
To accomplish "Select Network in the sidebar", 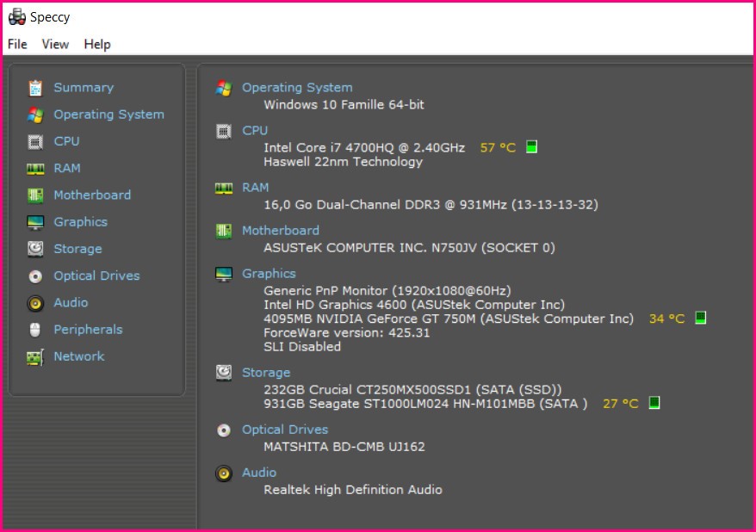I will pyautogui.click(x=79, y=356).
